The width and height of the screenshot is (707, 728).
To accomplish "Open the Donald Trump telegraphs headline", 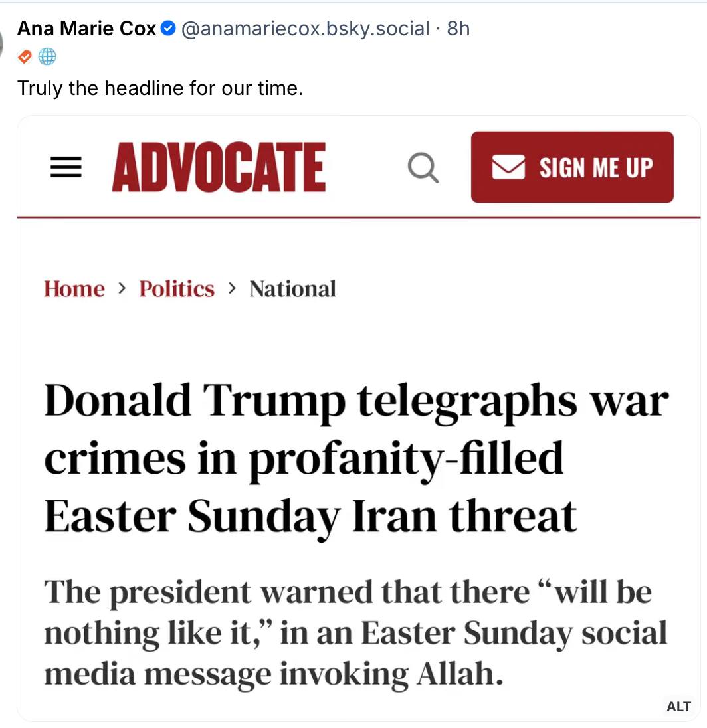I will coord(355,458).
